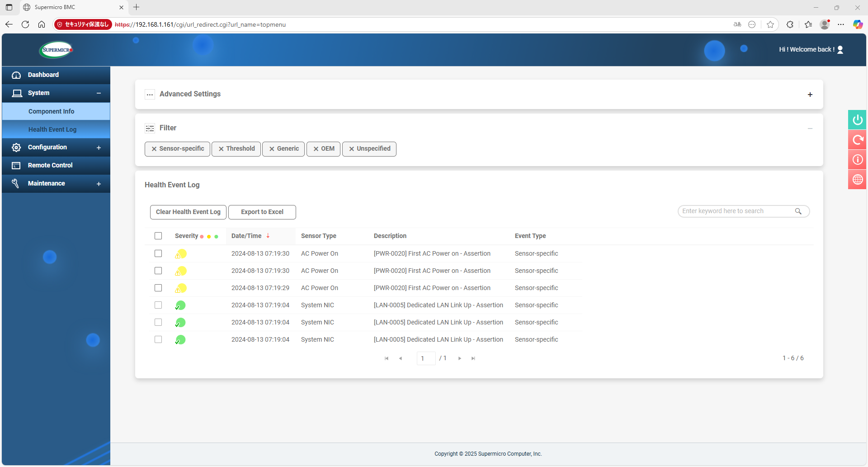Screen dimensions: 868x467
Task: Click the keyword search input field
Action: (736, 211)
